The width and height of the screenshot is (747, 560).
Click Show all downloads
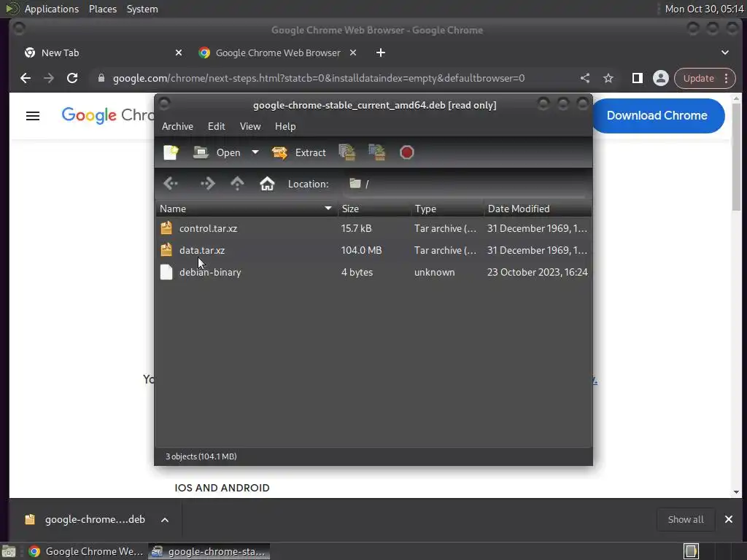pos(686,519)
